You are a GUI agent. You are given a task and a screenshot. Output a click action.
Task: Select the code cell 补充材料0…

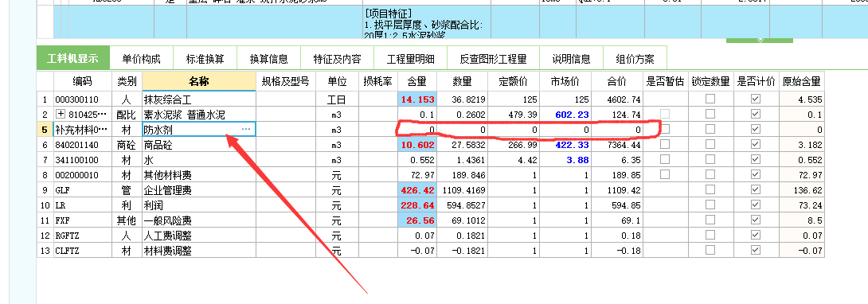click(83, 130)
